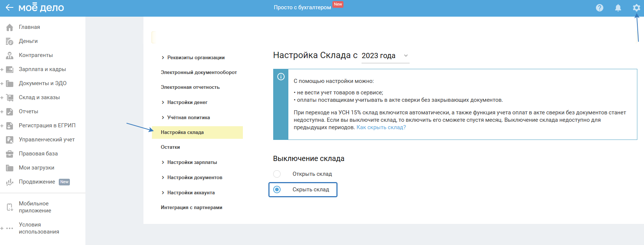Click the New badge beside Продвижение

(x=64, y=182)
